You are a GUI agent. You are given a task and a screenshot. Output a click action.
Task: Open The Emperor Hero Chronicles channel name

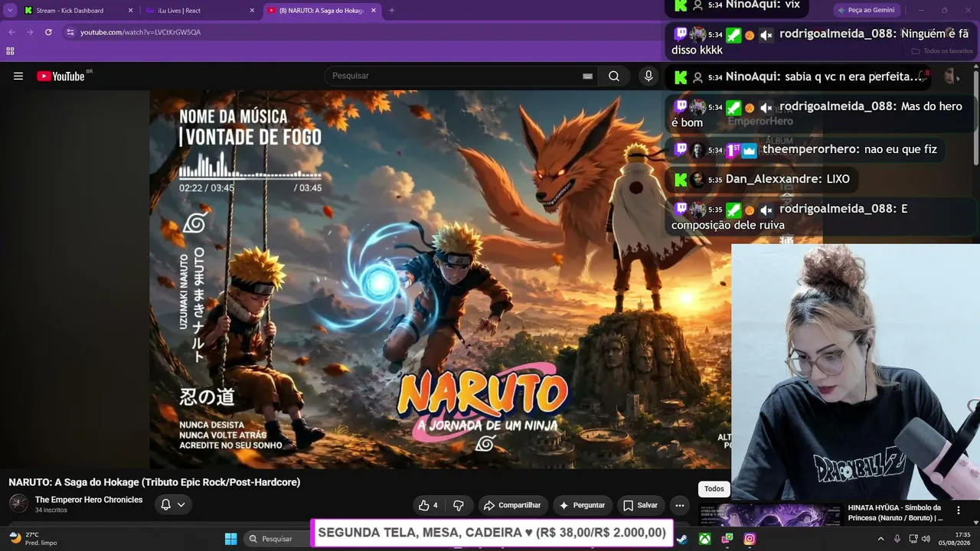tap(89, 500)
